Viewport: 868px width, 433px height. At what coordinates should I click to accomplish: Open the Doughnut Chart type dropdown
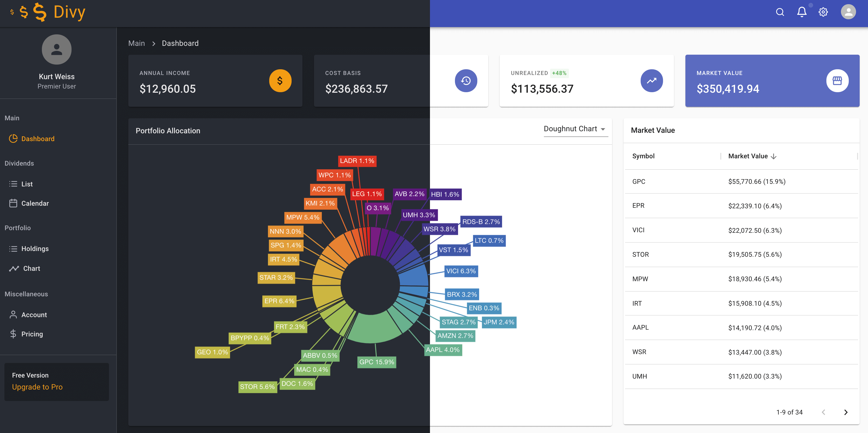click(x=576, y=129)
